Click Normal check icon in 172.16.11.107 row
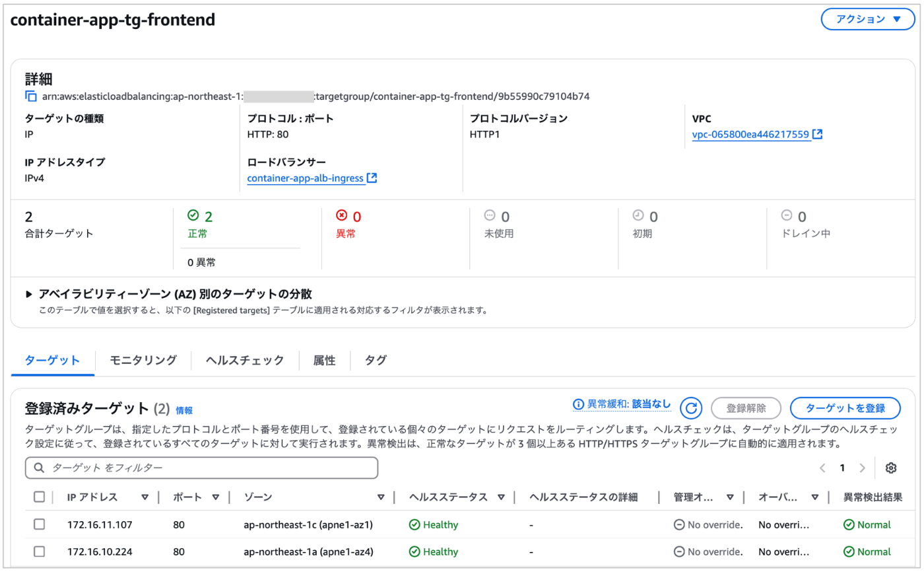This screenshot has width=924, height=572. (849, 525)
